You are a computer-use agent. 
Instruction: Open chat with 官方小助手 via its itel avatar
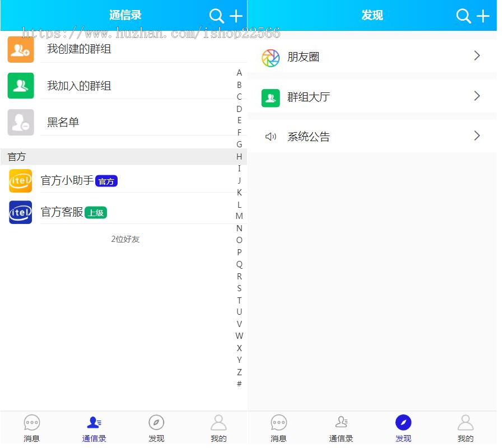[x=20, y=181]
